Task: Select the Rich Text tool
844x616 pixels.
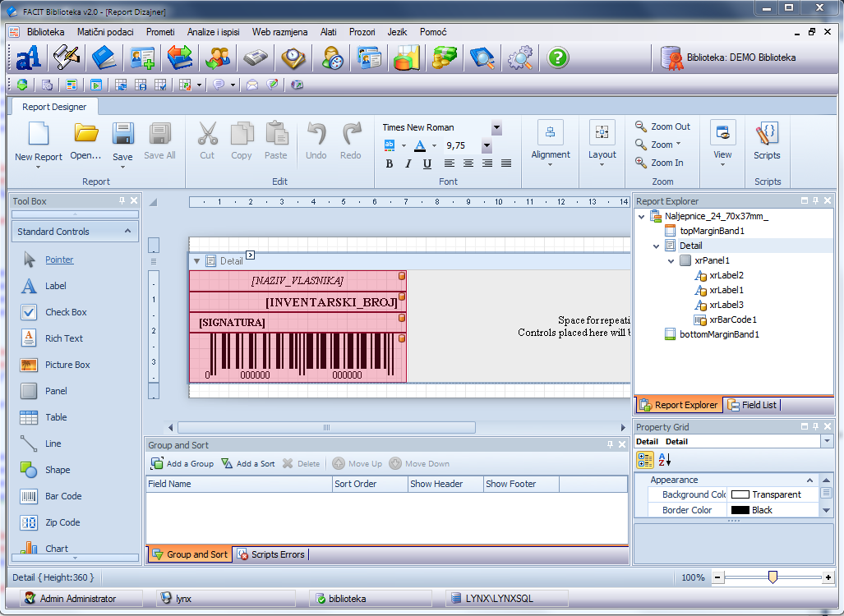Action: pos(63,338)
